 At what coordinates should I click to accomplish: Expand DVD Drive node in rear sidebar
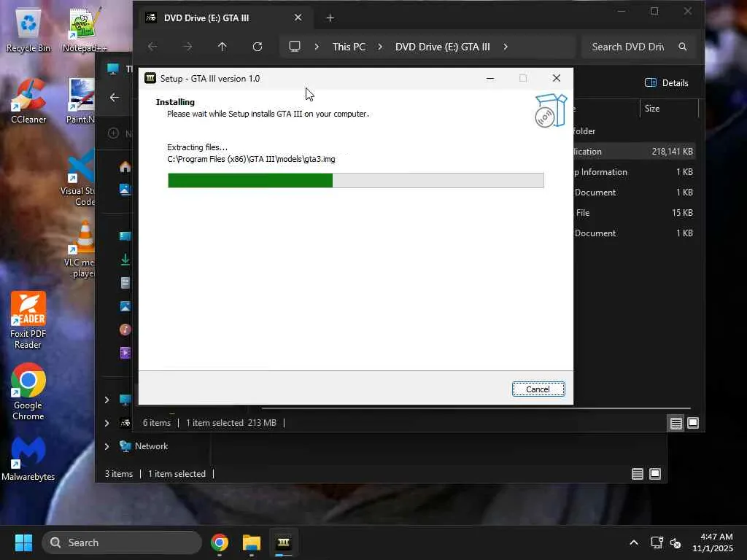tap(107, 423)
